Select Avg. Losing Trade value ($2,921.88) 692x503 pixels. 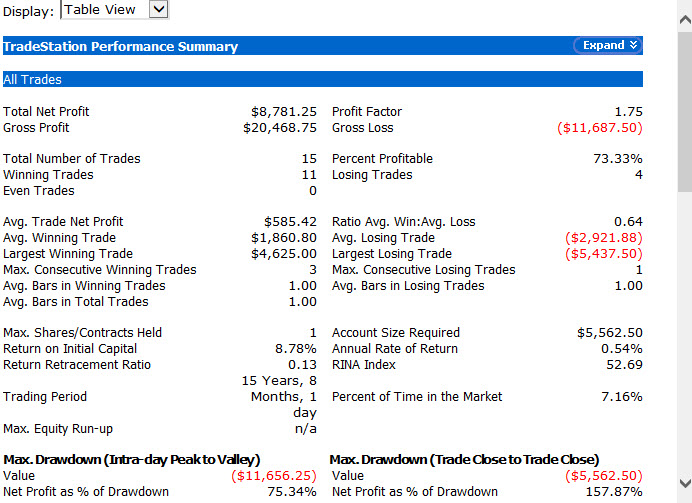604,238
